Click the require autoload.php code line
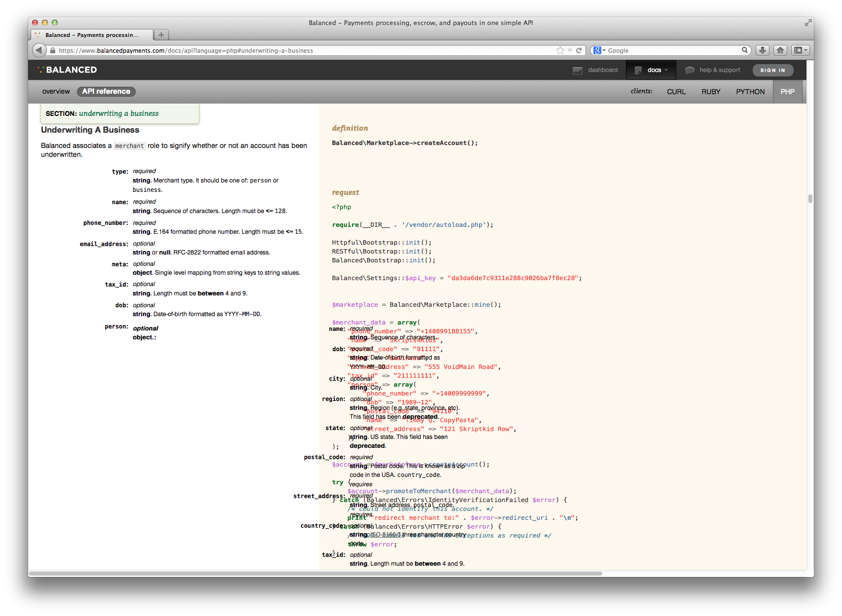 click(x=412, y=225)
